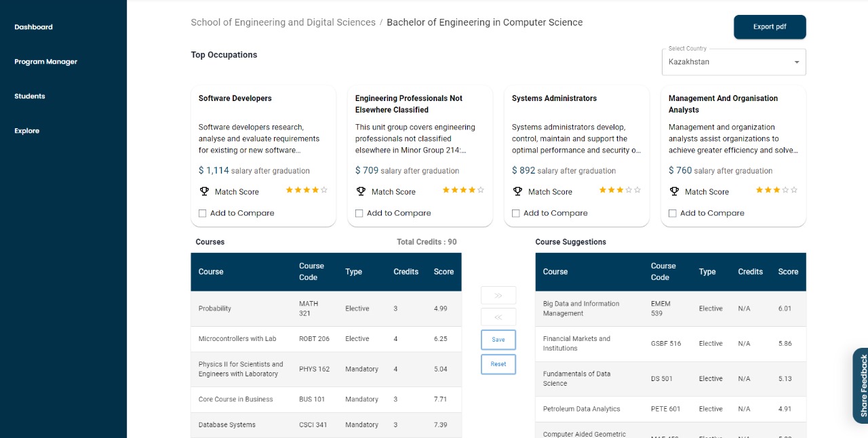Enable Add to Compare for Management Analysts
This screenshot has height=438, width=868.
pyautogui.click(x=673, y=213)
